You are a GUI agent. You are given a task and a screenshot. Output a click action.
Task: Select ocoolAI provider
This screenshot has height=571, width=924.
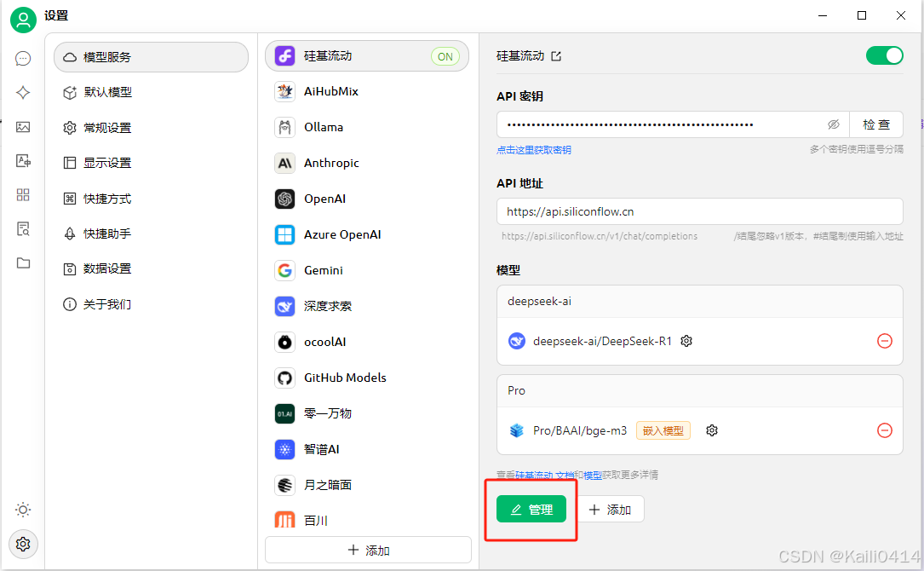click(x=367, y=342)
